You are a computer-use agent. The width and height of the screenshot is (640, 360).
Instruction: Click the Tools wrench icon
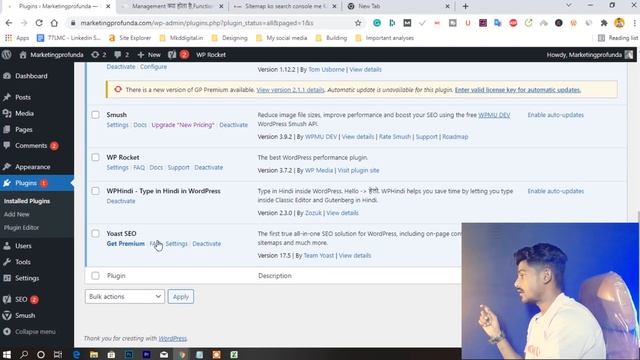coord(7,262)
